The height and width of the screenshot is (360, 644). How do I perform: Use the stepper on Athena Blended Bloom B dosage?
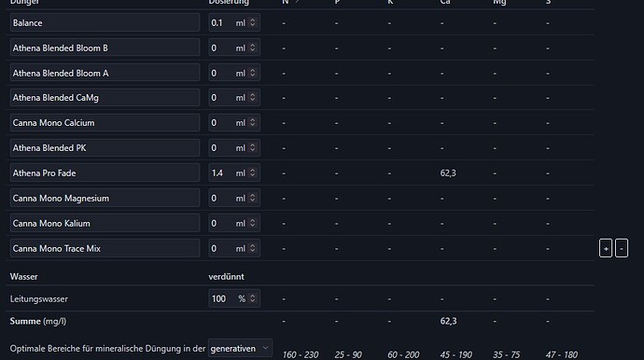click(253, 48)
